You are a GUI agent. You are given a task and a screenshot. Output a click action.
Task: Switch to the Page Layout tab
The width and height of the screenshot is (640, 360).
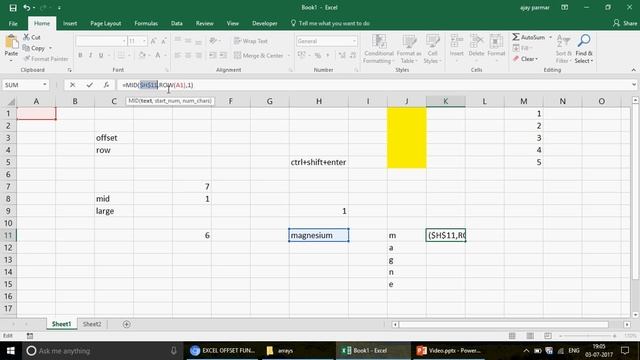[106, 23]
